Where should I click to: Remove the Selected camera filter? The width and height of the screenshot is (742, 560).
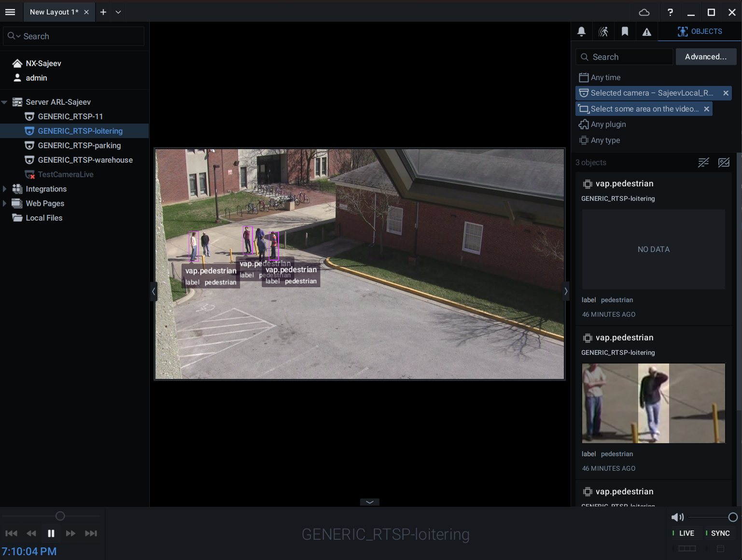(x=726, y=93)
